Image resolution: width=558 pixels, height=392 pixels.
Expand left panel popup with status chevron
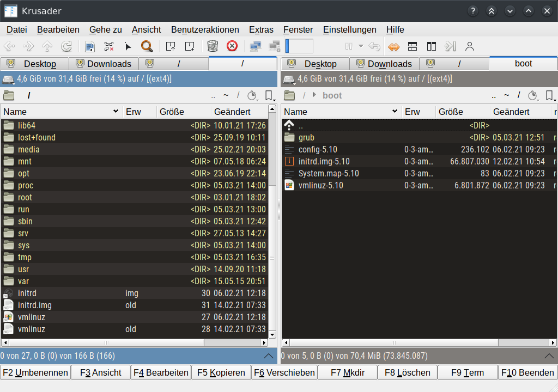click(269, 356)
